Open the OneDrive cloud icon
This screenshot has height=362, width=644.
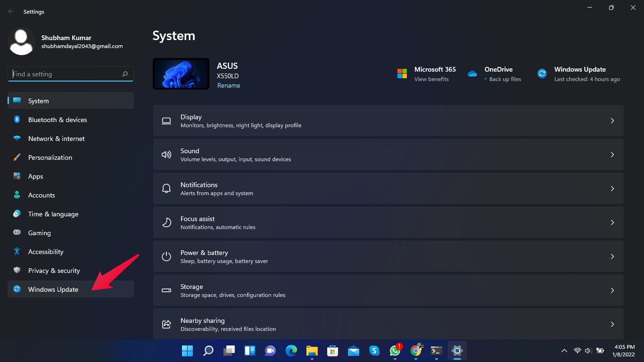coord(472,74)
